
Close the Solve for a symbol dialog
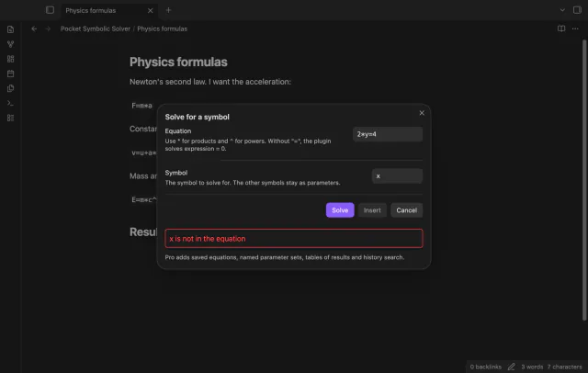[422, 113]
